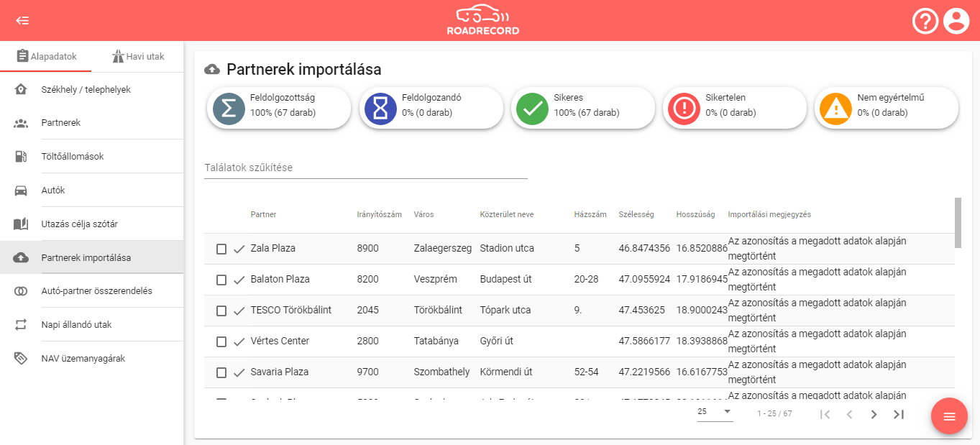Go to the previous page of results
This screenshot has height=445, width=980.
[849, 414]
